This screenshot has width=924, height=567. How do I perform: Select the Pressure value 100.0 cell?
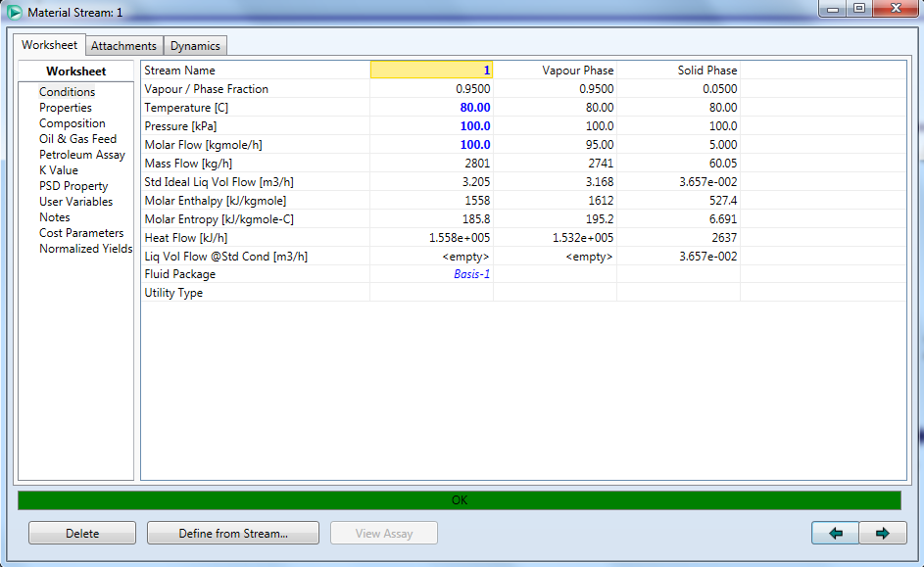pyautogui.click(x=431, y=126)
